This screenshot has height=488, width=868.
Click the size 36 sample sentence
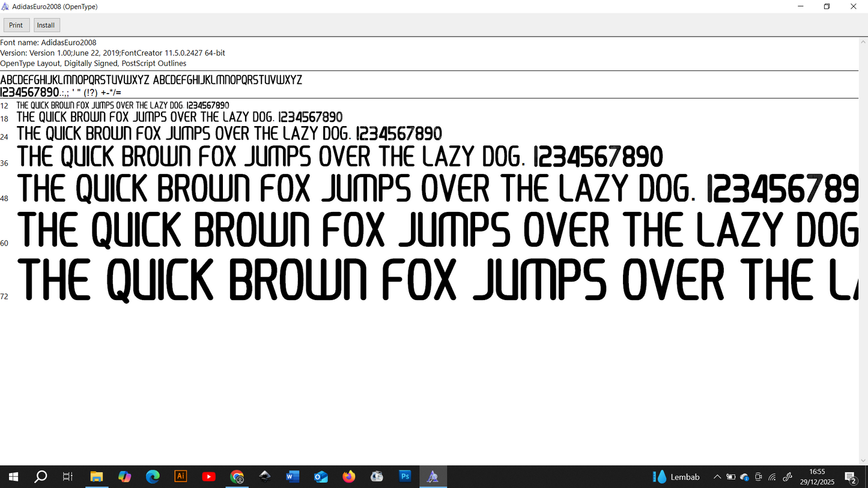[x=340, y=157]
